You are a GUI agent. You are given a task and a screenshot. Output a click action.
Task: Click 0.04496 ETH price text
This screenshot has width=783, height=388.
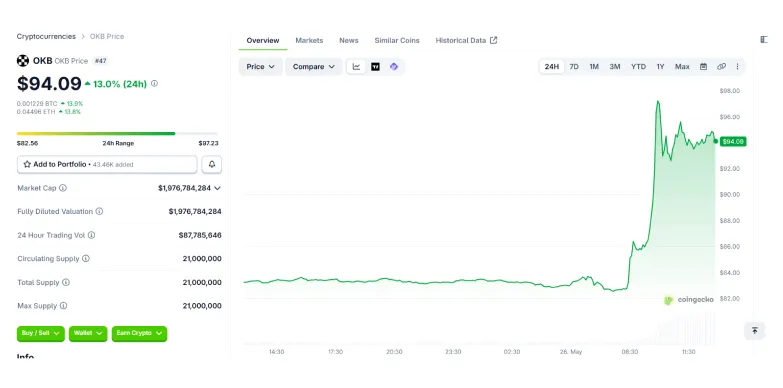(36, 112)
